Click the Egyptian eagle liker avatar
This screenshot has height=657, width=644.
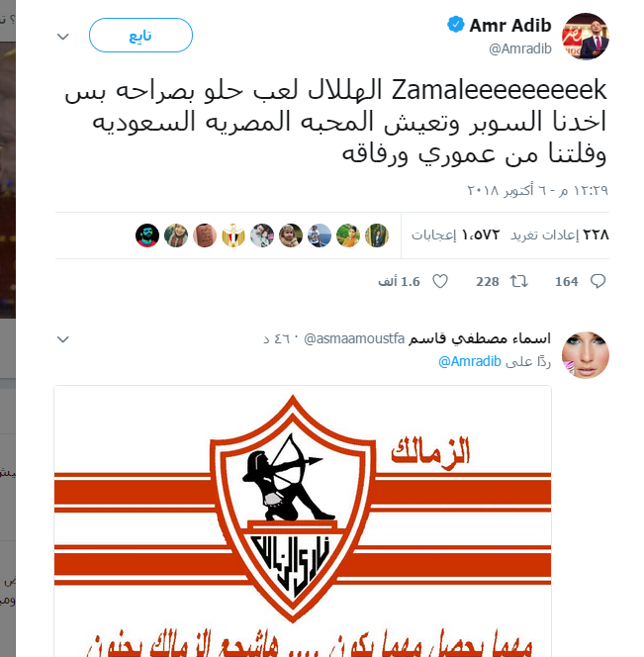233,235
